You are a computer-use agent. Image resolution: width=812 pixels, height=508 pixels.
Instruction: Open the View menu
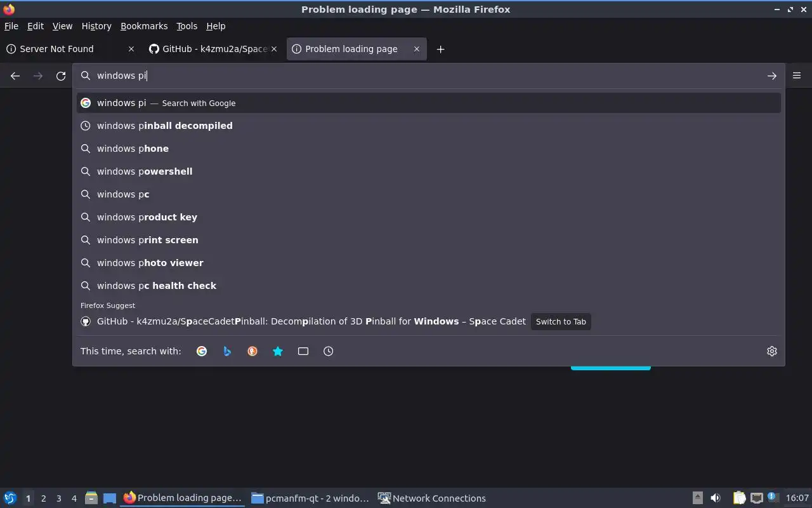click(x=62, y=26)
